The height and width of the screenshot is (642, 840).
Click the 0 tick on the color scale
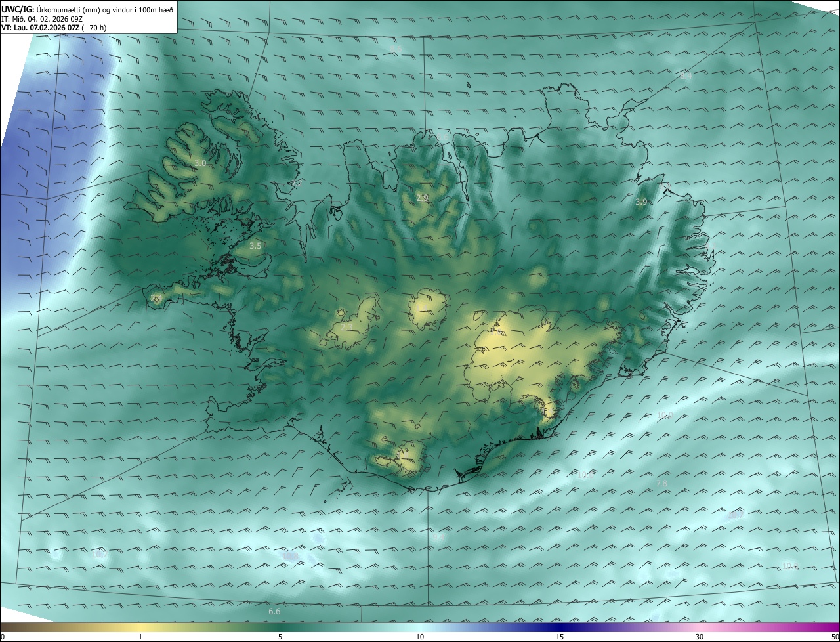(x=2, y=637)
